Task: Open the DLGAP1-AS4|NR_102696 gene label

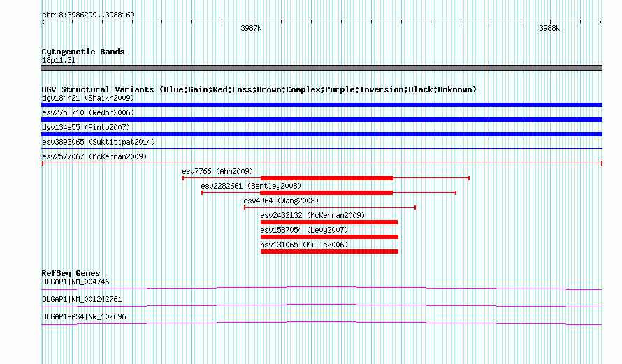Action: pyautogui.click(x=84, y=316)
